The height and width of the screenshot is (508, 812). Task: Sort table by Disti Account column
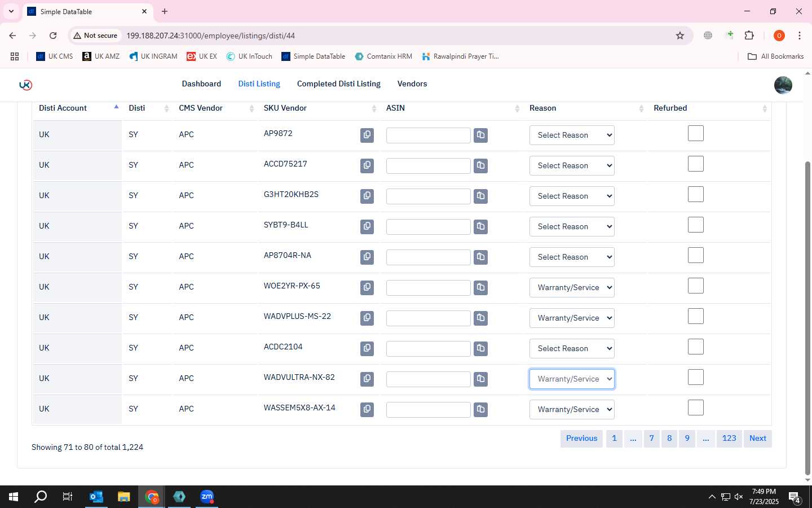77,108
